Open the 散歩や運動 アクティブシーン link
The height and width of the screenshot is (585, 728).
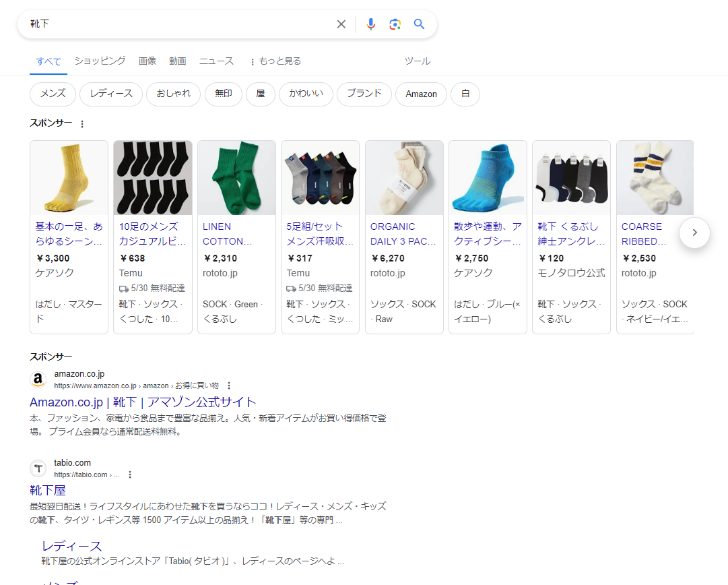point(488,234)
